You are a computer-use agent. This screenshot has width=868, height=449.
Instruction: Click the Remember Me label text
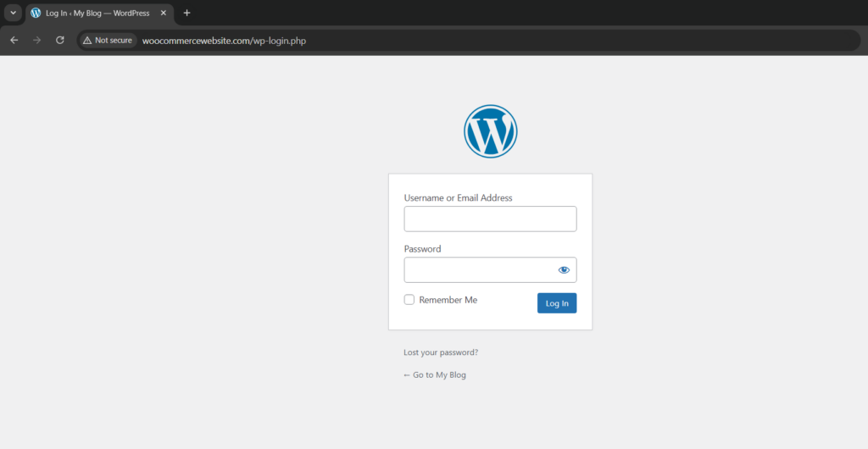448,300
